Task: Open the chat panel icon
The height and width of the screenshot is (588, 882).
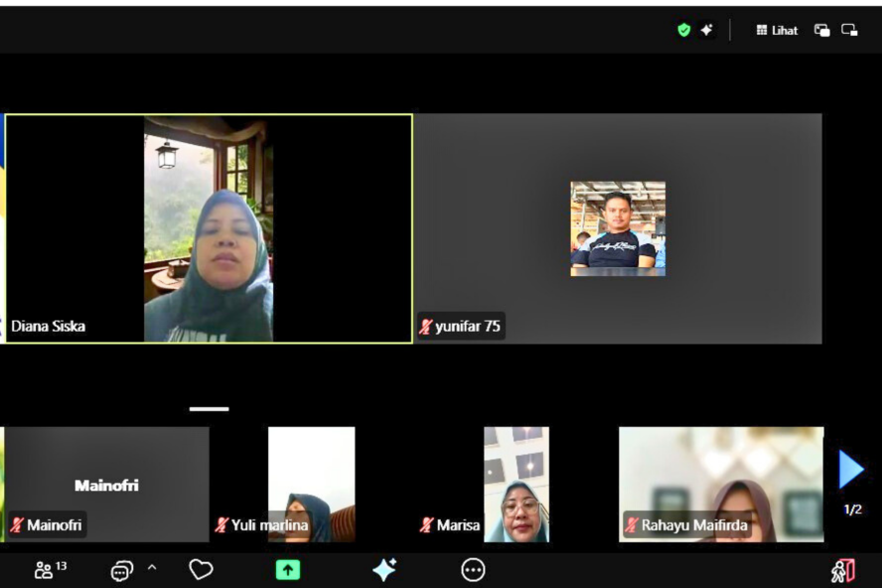Action: pyautogui.click(x=121, y=570)
